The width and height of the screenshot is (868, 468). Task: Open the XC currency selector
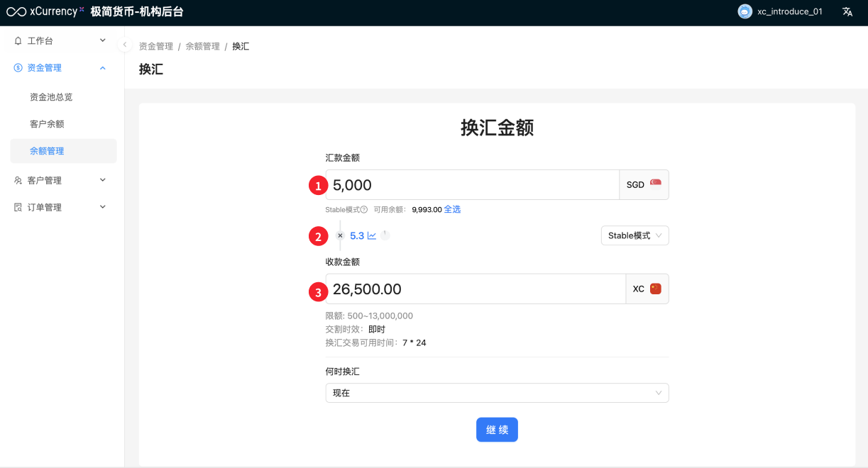(647, 289)
